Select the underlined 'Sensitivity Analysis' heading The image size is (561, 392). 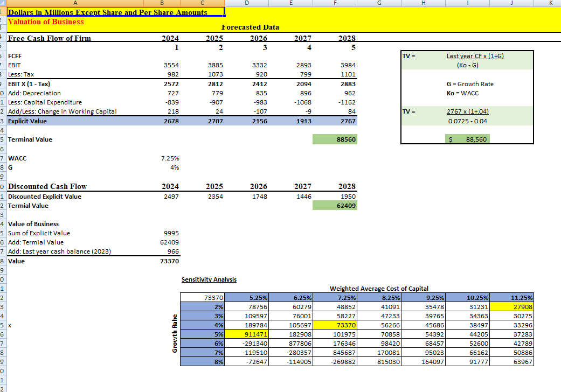coord(209,279)
